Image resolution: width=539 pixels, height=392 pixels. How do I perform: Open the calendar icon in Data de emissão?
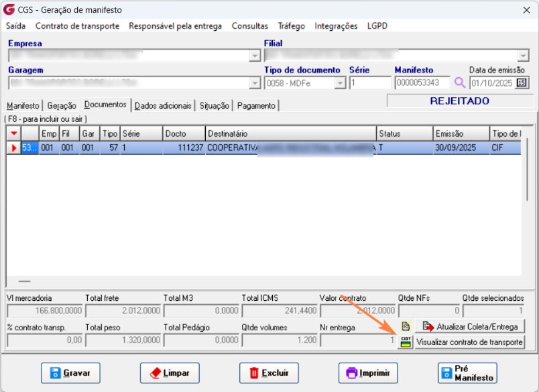522,83
